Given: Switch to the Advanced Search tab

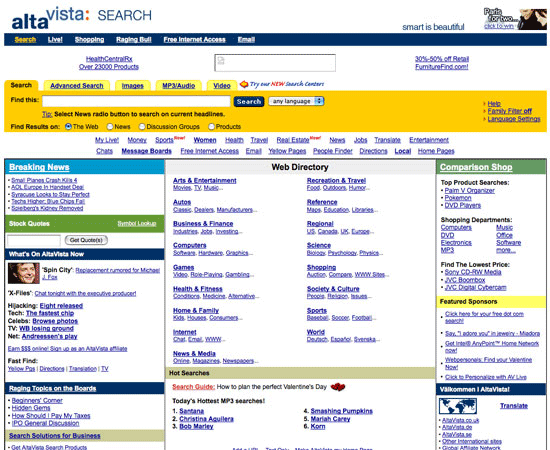Looking at the screenshot, I should pyautogui.click(x=77, y=86).
